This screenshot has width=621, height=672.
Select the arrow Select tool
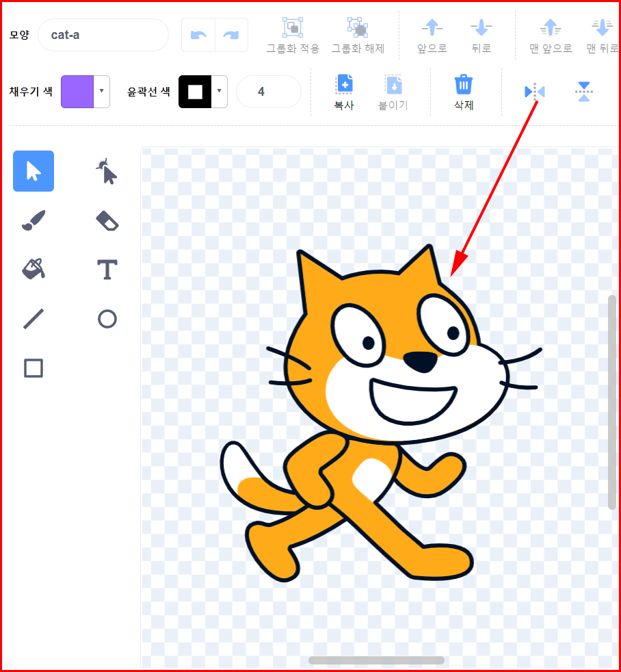tap(34, 171)
